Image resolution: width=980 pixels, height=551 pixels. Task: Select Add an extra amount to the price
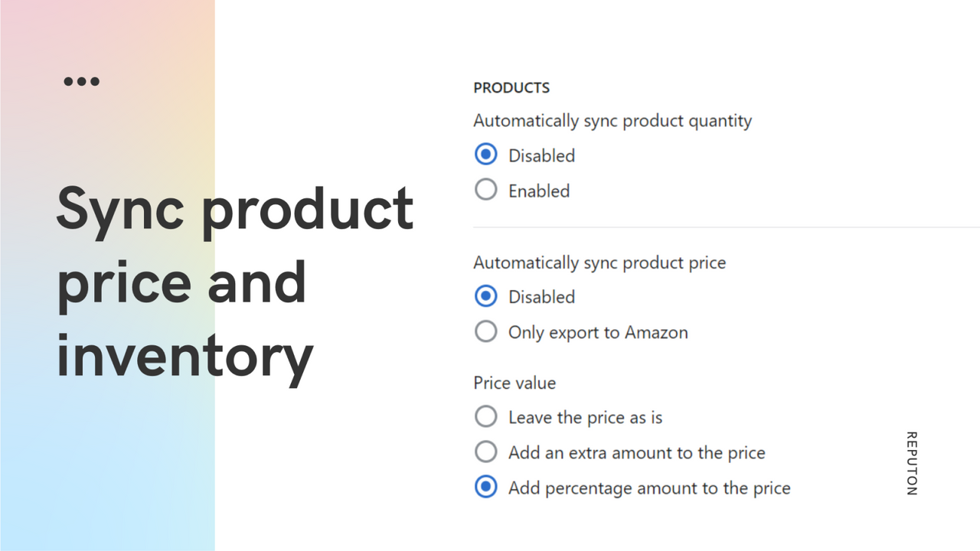485,452
